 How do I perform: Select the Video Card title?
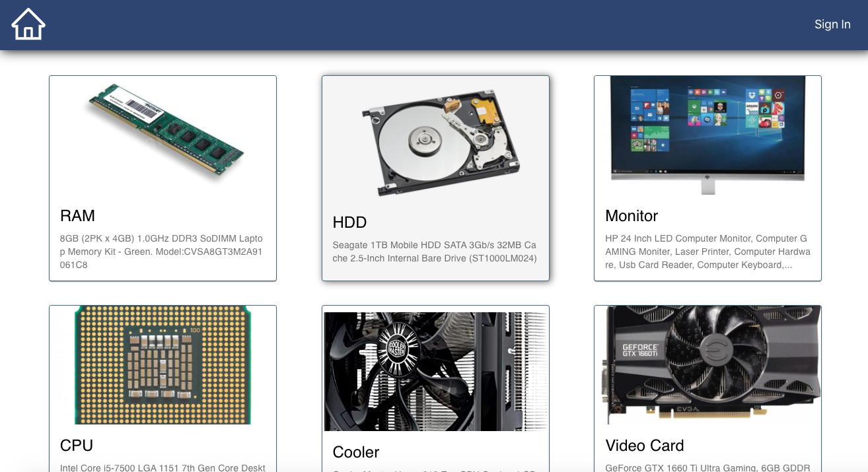tap(645, 446)
